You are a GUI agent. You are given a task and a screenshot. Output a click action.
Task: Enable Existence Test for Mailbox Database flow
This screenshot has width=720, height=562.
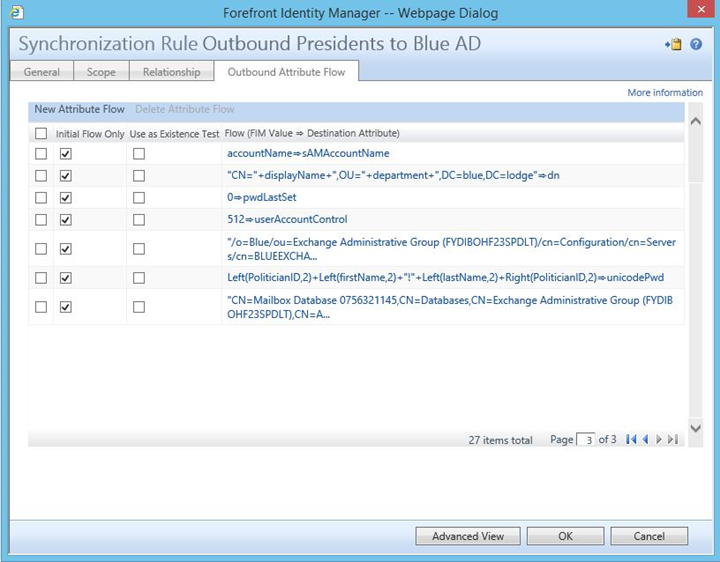click(x=139, y=307)
